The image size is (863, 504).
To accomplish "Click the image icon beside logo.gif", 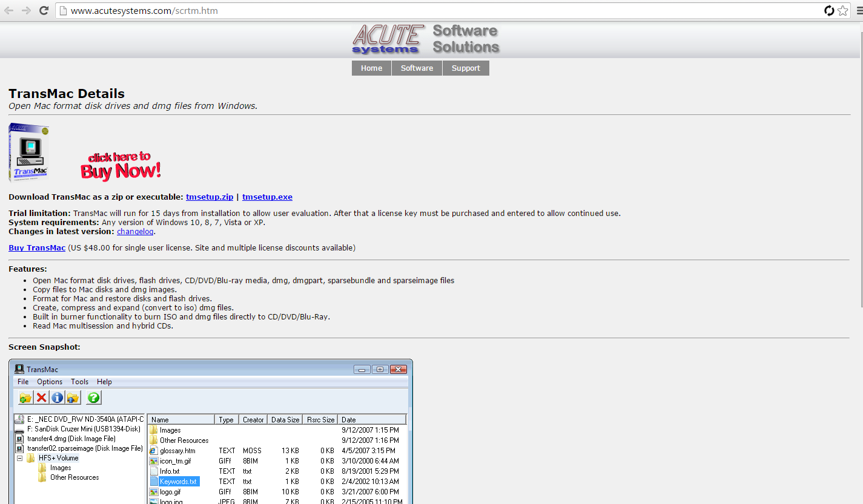I will point(154,492).
